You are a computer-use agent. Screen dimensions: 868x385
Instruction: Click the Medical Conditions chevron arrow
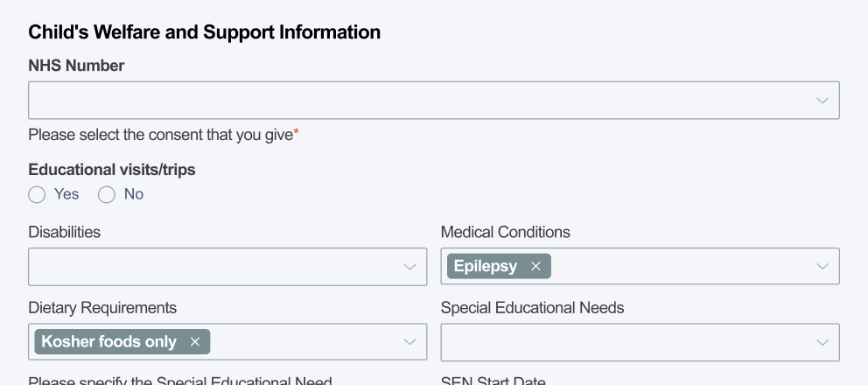point(822,267)
